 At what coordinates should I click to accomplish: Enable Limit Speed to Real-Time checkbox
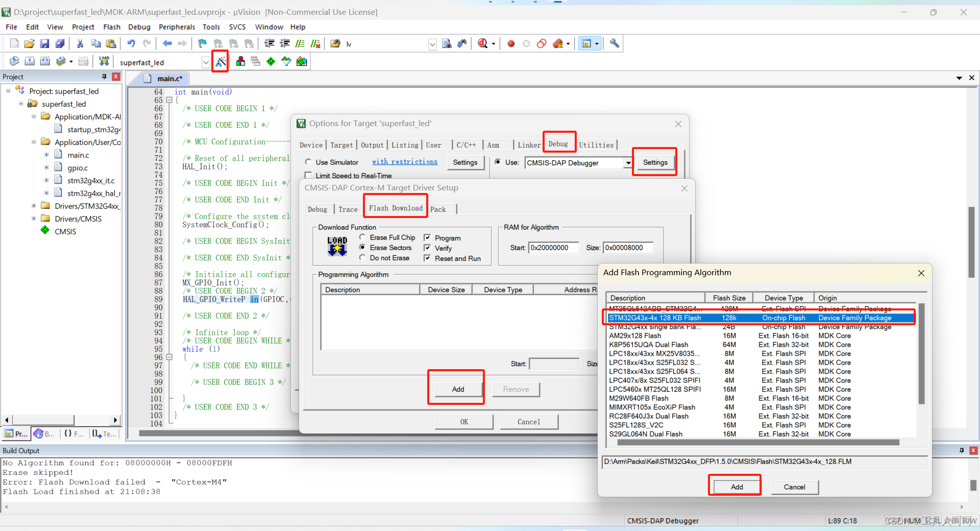(308, 176)
